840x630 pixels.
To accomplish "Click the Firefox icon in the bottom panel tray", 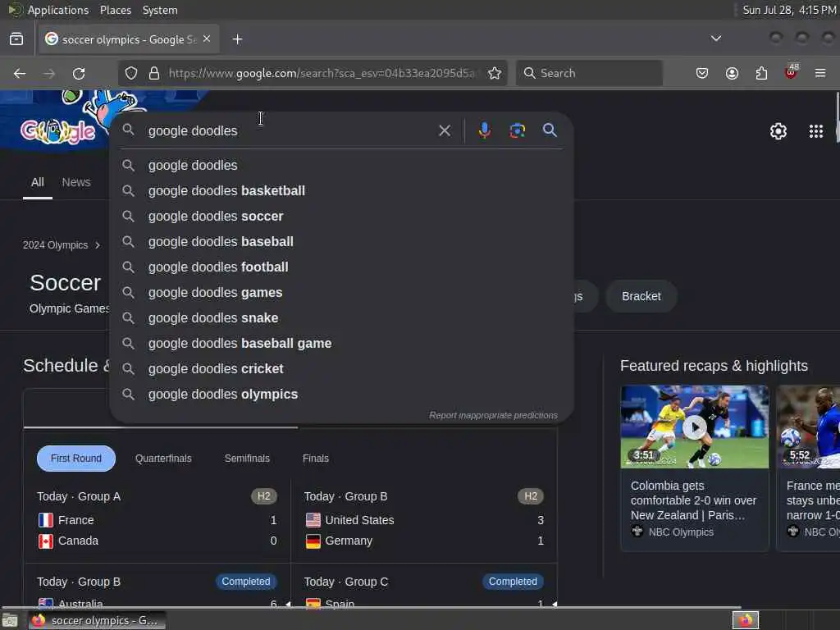I will click(x=746, y=620).
